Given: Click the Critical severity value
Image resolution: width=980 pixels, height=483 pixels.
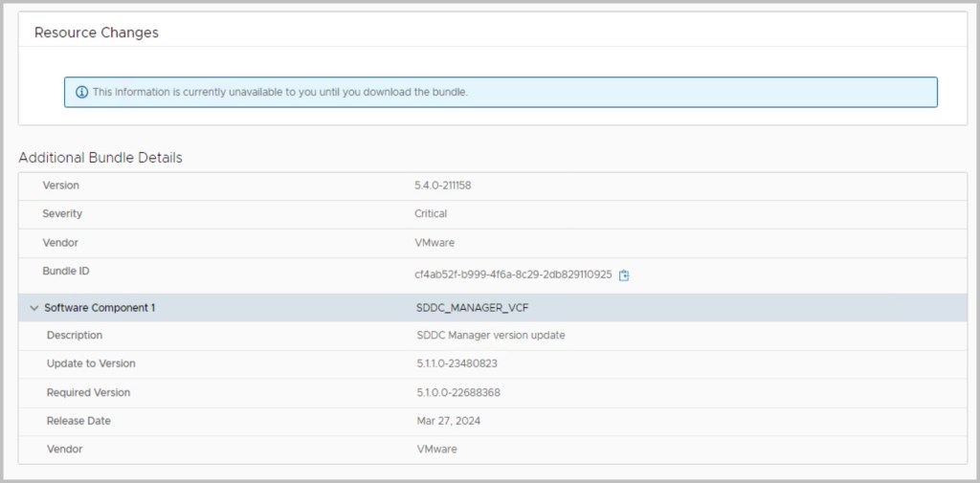Looking at the screenshot, I should point(431,213).
